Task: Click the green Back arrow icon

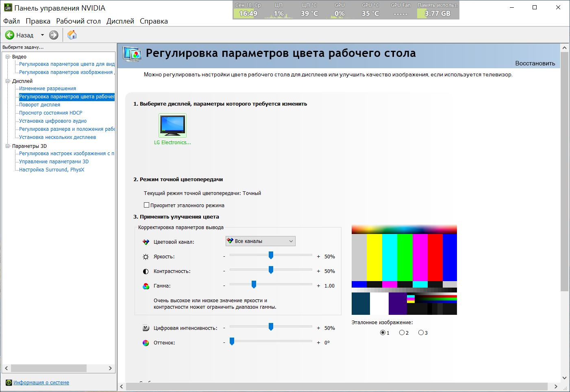Action: point(10,35)
